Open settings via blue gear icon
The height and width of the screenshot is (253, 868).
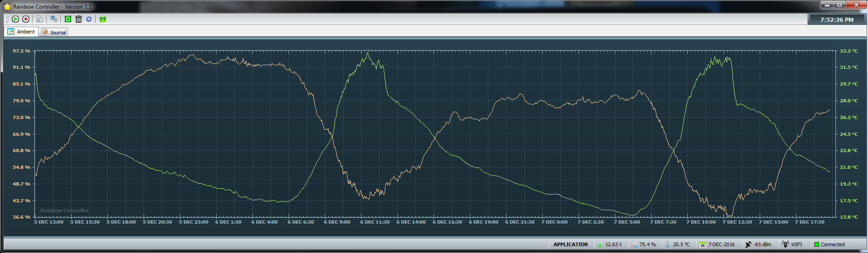coord(89,19)
